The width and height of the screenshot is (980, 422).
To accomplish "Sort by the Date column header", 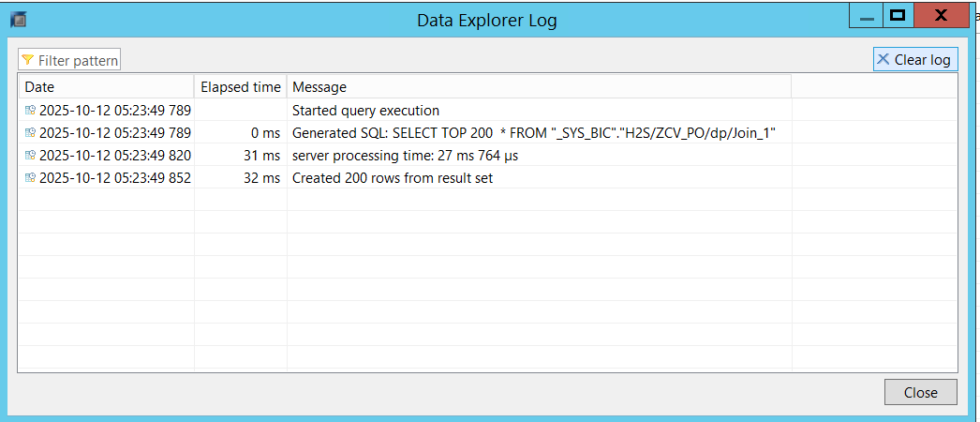I will coord(106,87).
